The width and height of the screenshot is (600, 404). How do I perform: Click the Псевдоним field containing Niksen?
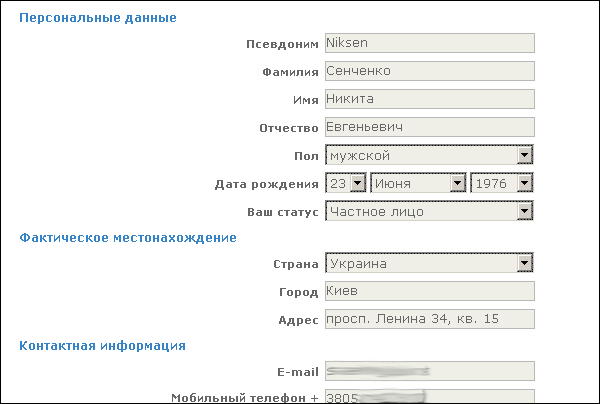(x=430, y=43)
